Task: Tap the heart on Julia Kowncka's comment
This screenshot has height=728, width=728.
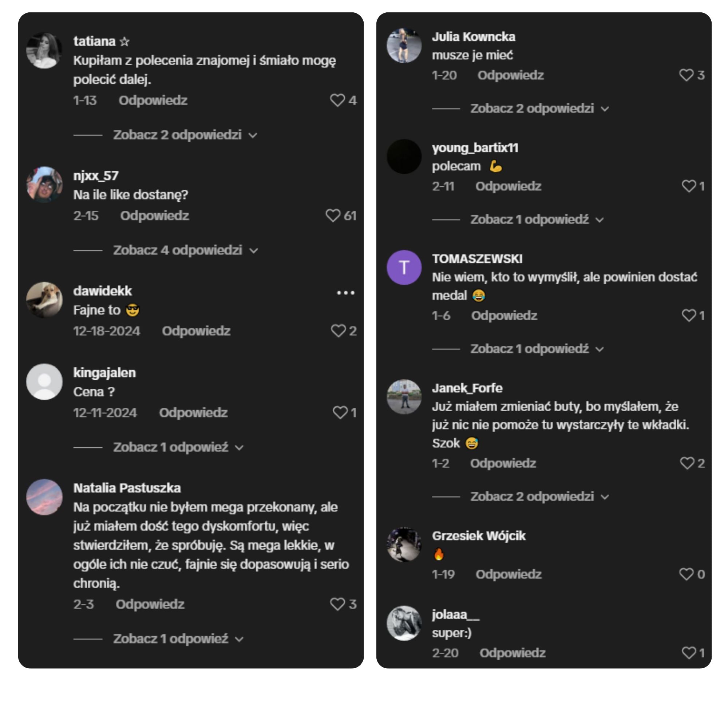Action: coord(686,75)
